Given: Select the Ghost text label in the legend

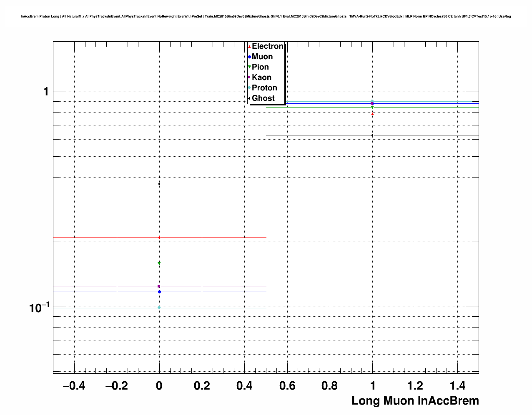Looking at the screenshot, I should point(263,98).
